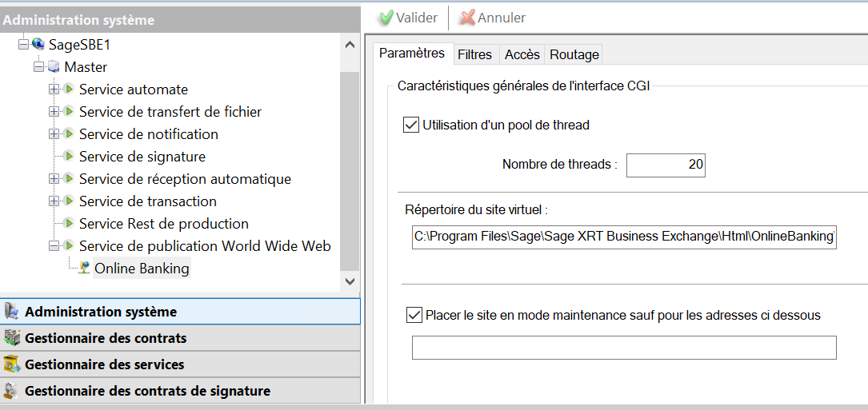Viewport: 868px width, 410px height.
Task: Click the Gestionnaire des services panel icon
Action: pyautogui.click(x=11, y=364)
